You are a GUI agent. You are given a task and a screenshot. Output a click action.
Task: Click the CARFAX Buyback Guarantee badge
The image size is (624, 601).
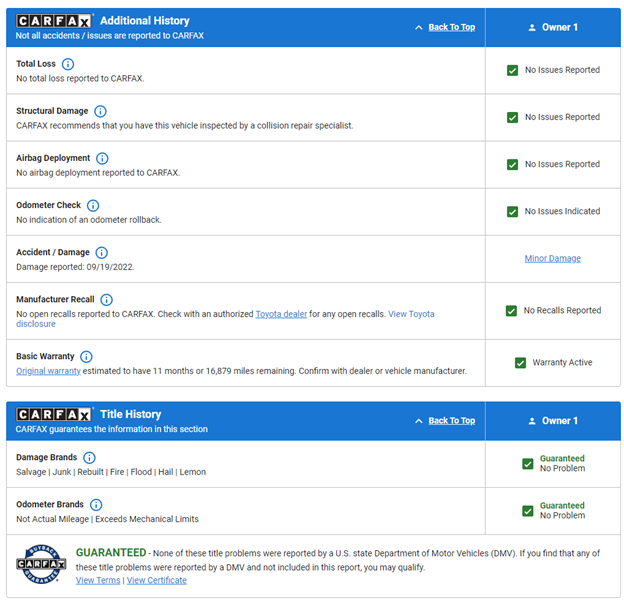pos(41,564)
